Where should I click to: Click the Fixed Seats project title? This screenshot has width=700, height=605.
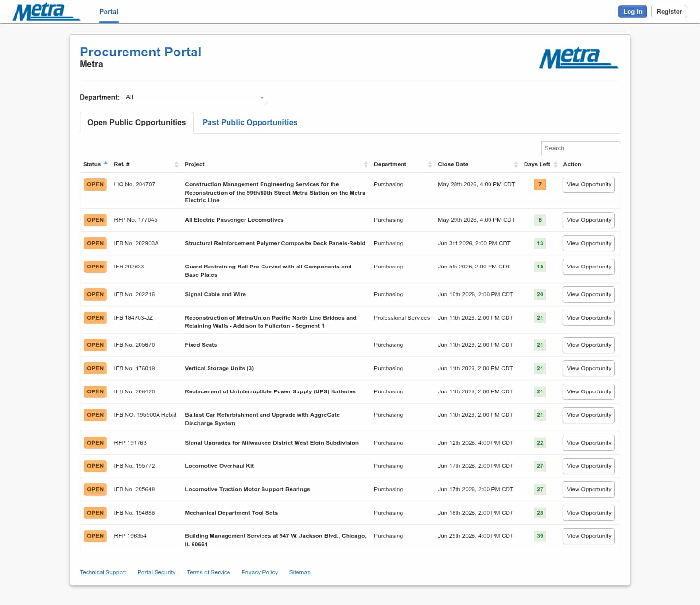(201, 345)
